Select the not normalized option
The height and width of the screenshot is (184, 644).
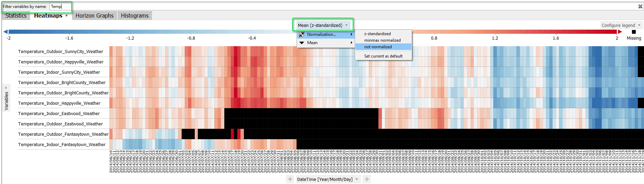(378, 47)
